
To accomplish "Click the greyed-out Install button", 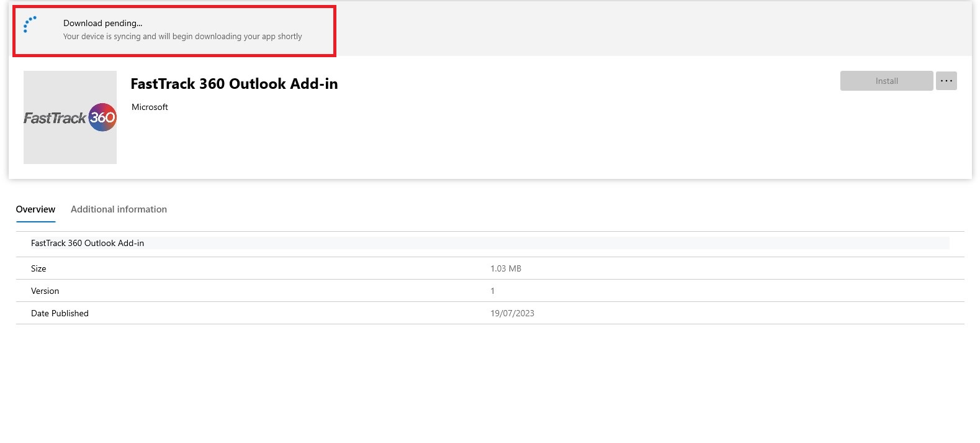I will 886,81.
